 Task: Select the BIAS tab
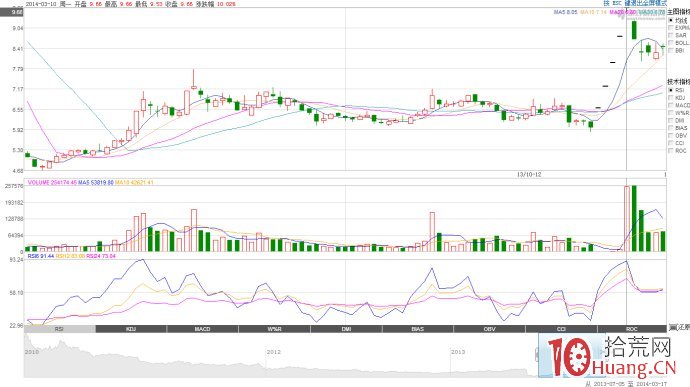pos(418,329)
